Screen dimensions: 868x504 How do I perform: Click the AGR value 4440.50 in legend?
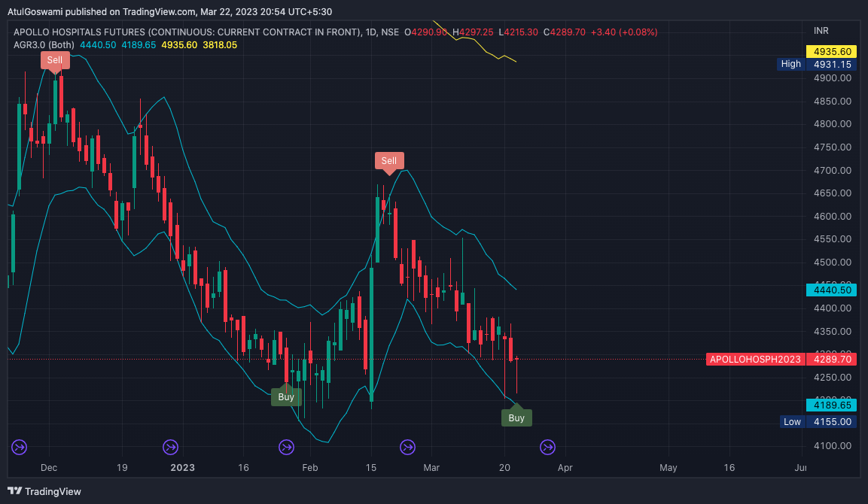(98, 45)
